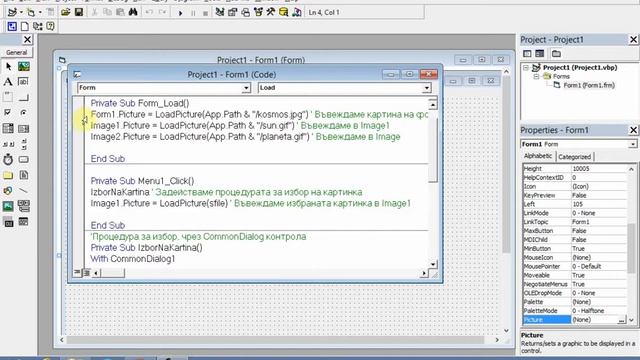The image size is (640, 360).
Task: Switch to Procedure View in the code window
Action: 78,273
